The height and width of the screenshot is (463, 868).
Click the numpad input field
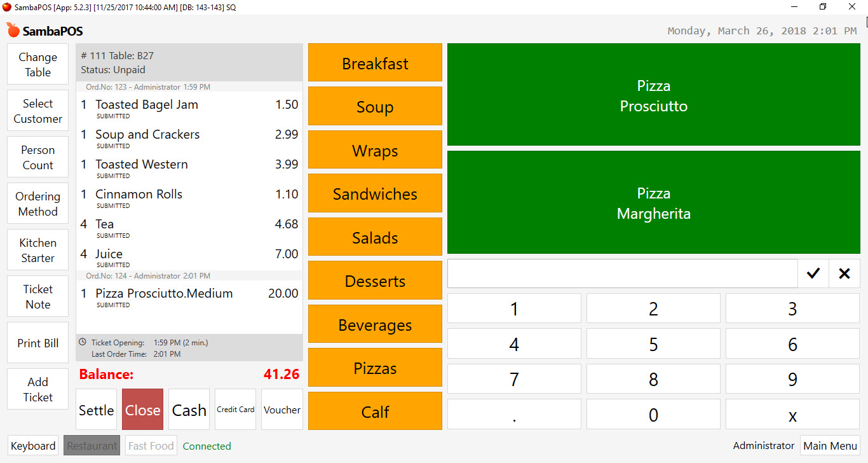(x=622, y=273)
